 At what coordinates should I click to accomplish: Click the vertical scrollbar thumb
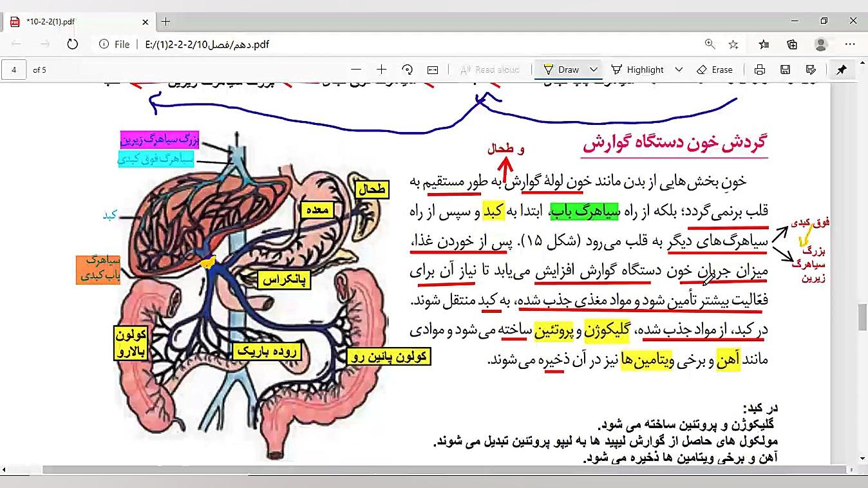pos(862,317)
